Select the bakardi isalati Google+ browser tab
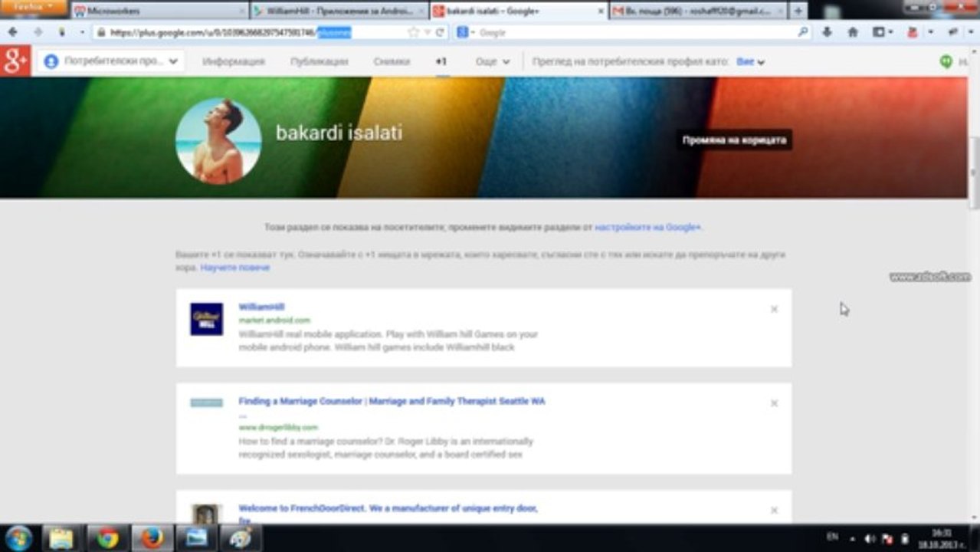 click(x=518, y=11)
